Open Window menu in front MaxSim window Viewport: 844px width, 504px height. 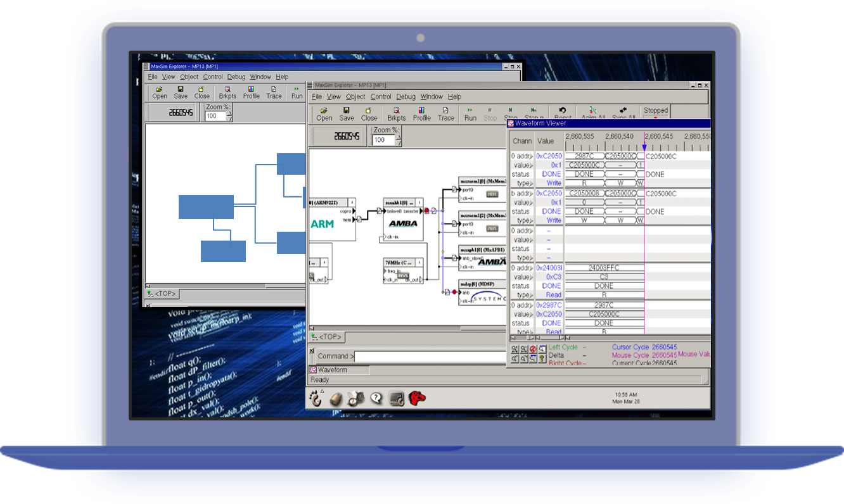[432, 97]
